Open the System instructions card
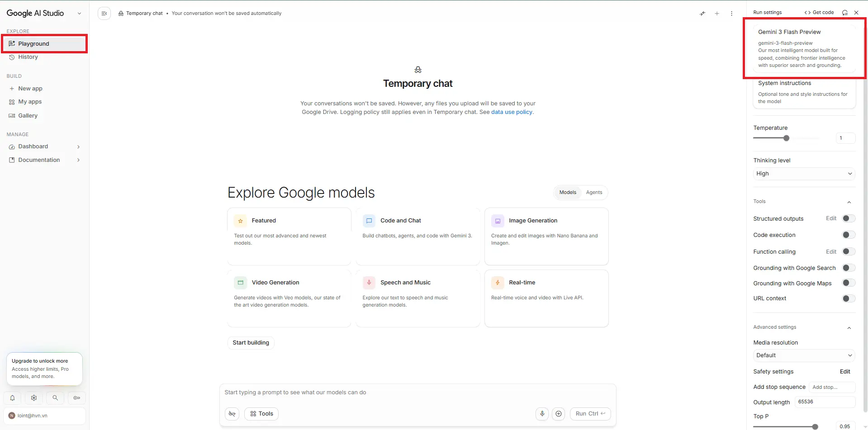The image size is (868, 430). coord(804,92)
